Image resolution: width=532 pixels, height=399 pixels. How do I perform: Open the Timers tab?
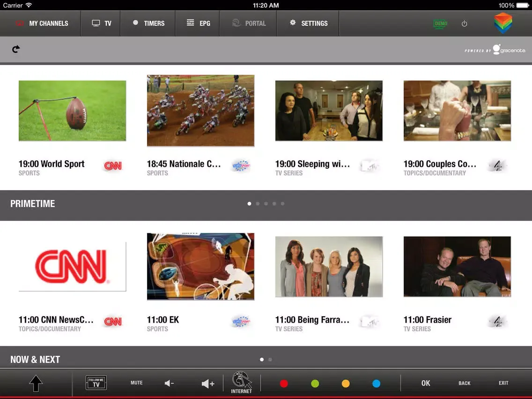pyautogui.click(x=148, y=23)
